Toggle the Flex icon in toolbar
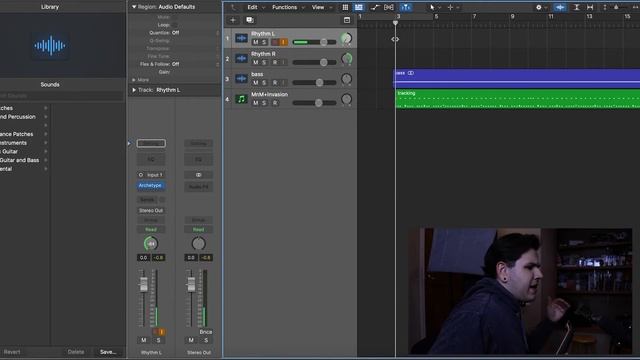Image resolution: width=640 pixels, height=360 pixels. point(389,7)
